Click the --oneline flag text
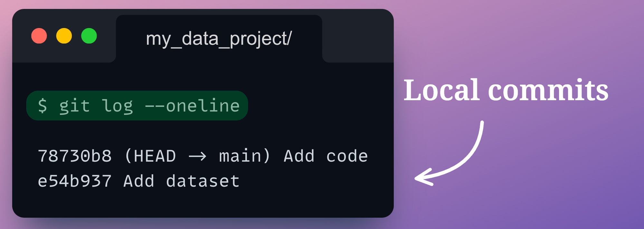644x229 pixels. pyautogui.click(x=192, y=106)
